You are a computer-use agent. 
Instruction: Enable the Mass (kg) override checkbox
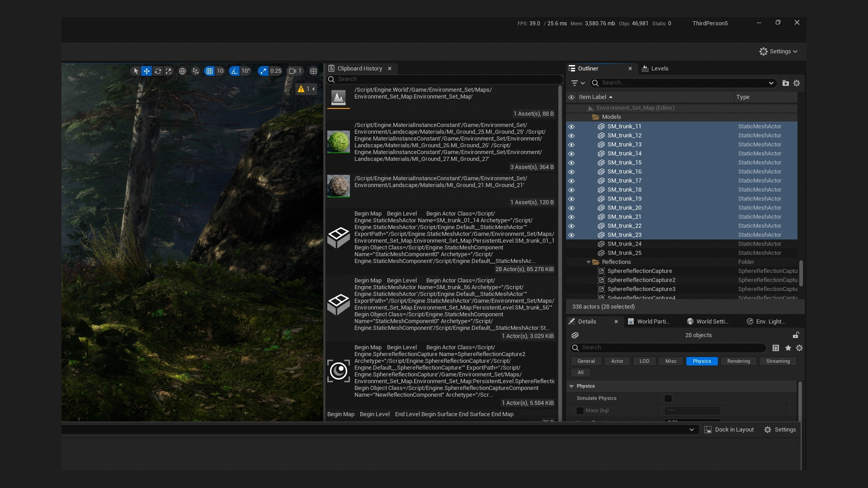(x=580, y=411)
